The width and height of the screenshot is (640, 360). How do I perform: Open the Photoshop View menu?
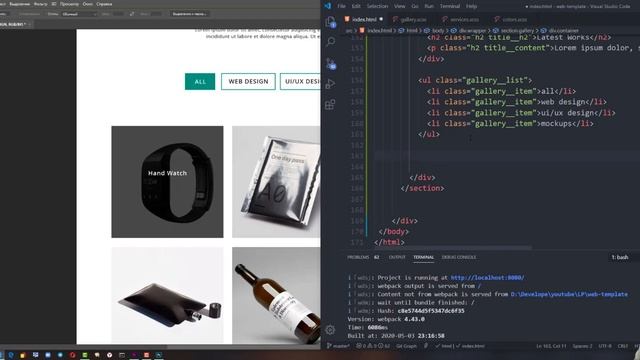click(69, 4)
